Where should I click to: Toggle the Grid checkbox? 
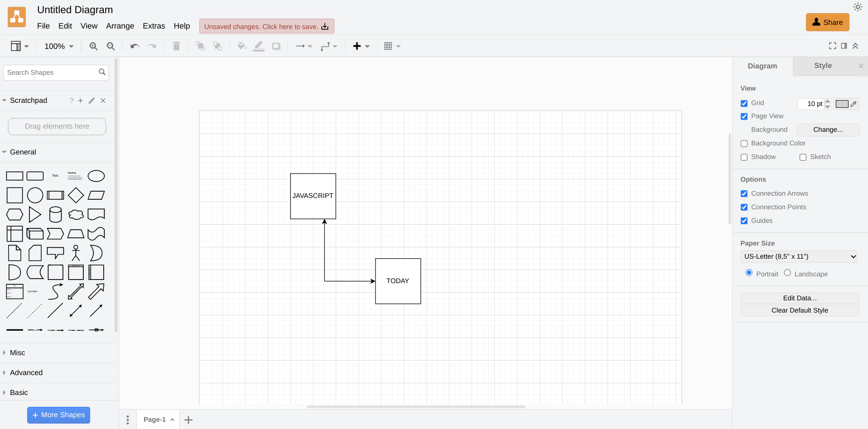744,104
